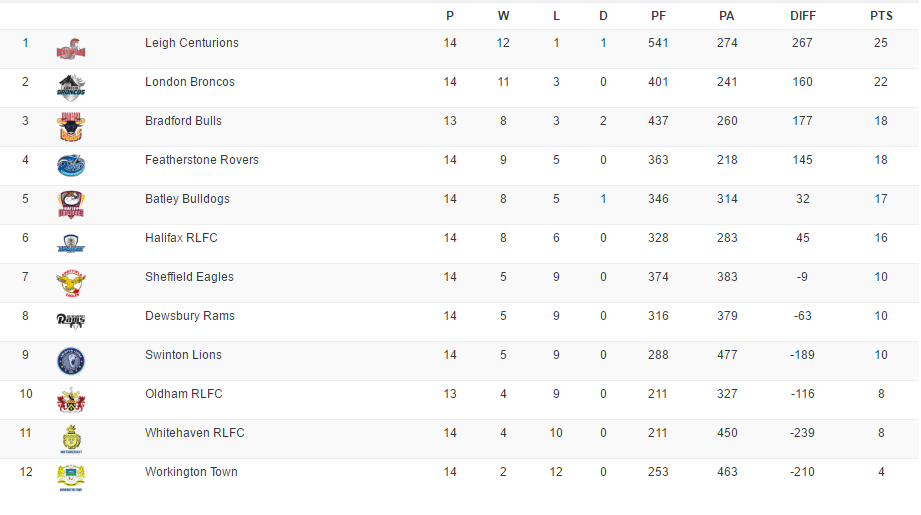
Task: Click the Leigh Centurions team logo
Action: coord(71,48)
